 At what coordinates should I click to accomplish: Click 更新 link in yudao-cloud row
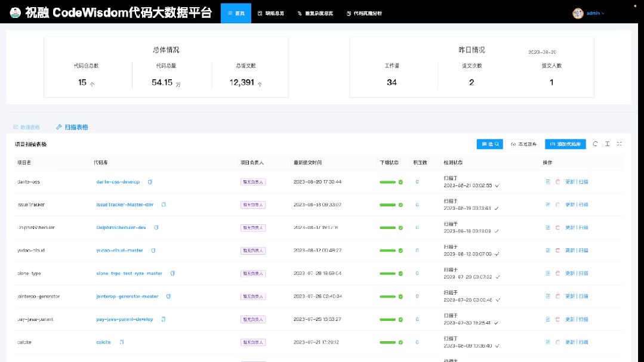[569, 250]
